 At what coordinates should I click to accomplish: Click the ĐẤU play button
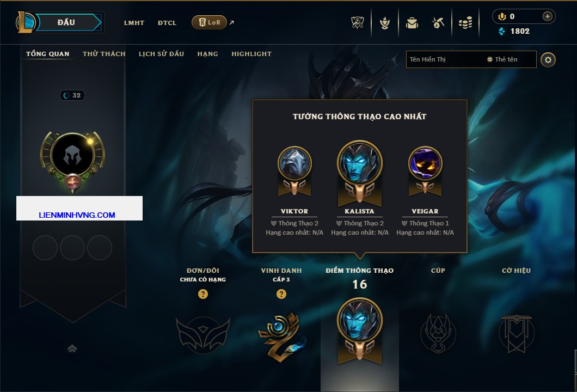[x=66, y=22]
